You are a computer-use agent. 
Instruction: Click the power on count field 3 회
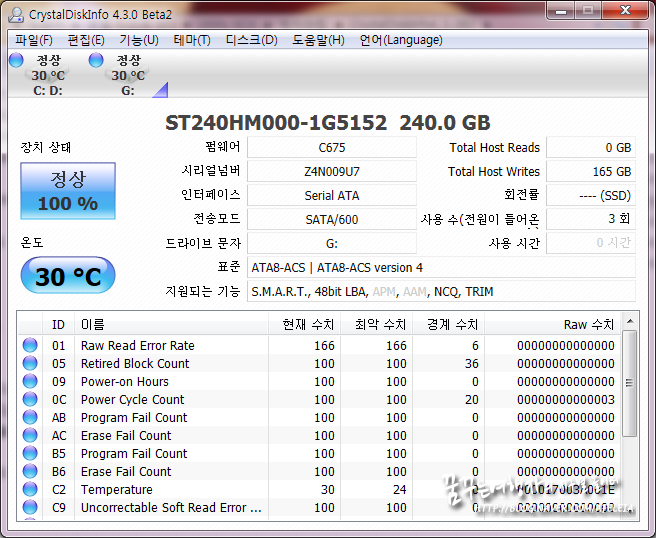point(591,219)
